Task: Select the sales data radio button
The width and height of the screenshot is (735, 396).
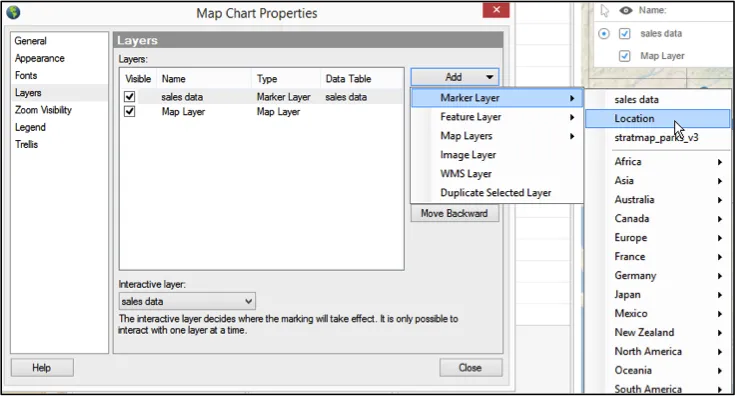Action: point(604,33)
